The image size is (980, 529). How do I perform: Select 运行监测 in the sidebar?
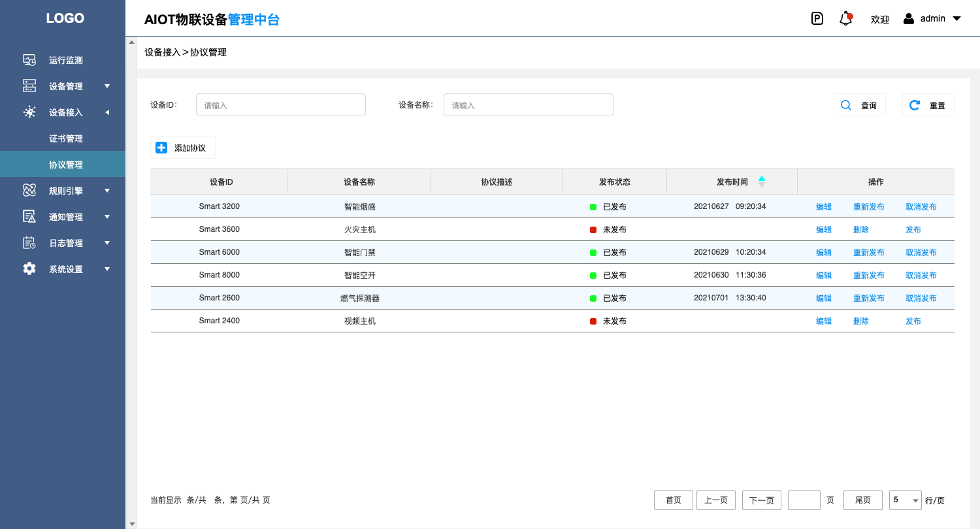(x=66, y=60)
